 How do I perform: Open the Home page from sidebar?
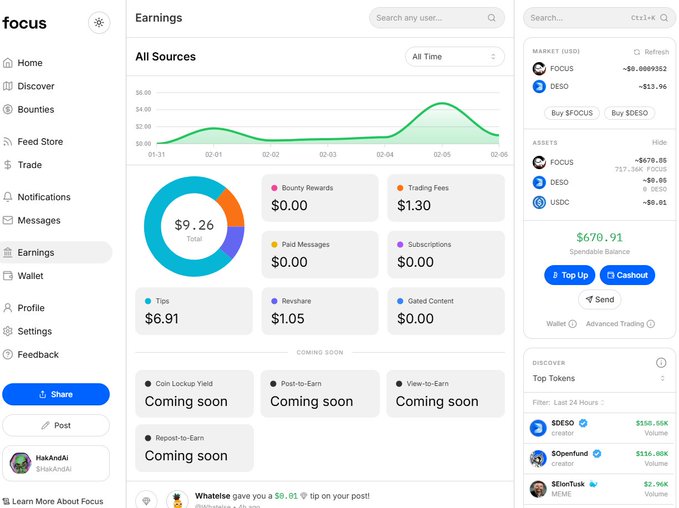click(x=30, y=63)
